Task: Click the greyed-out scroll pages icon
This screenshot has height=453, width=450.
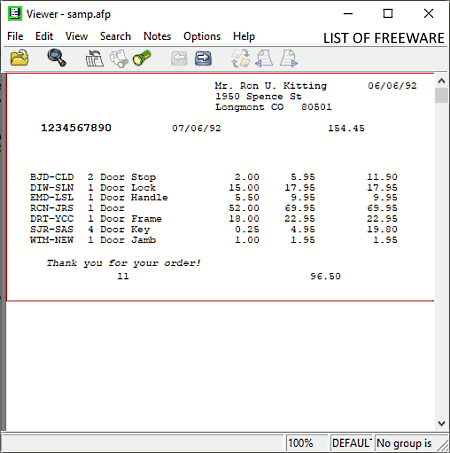Action: click(119, 59)
